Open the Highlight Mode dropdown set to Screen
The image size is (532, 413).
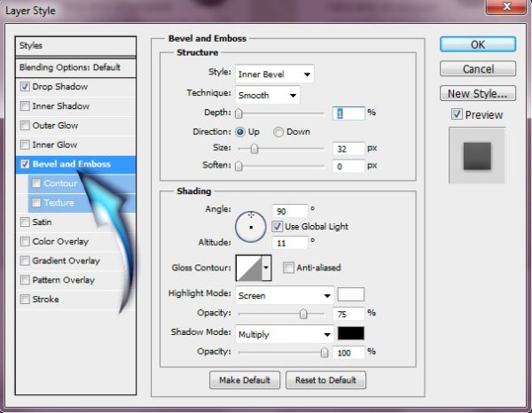pos(285,296)
